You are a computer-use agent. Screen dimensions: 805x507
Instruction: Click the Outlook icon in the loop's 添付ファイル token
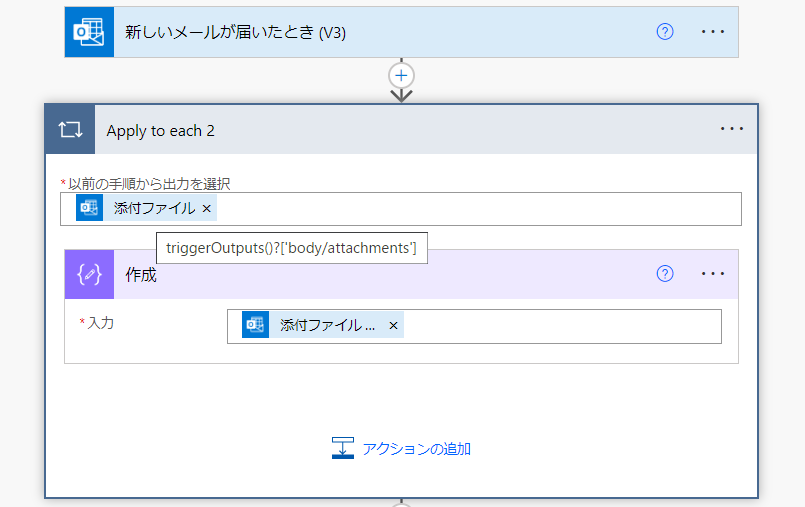tap(89, 208)
